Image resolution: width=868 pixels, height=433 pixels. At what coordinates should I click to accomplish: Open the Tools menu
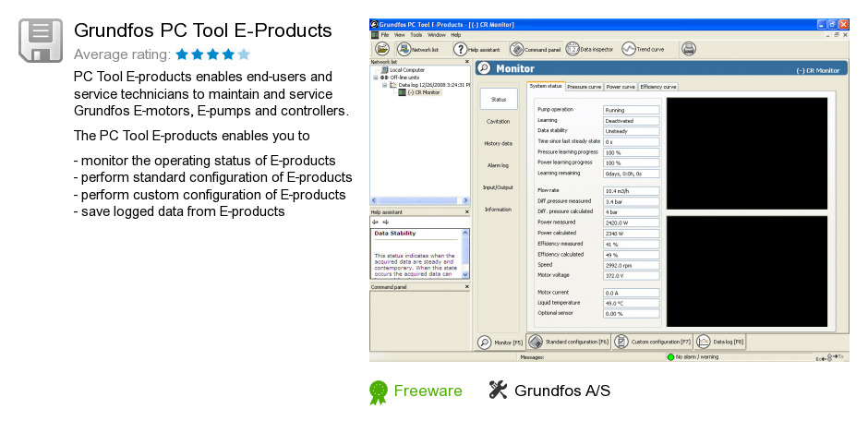point(416,35)
